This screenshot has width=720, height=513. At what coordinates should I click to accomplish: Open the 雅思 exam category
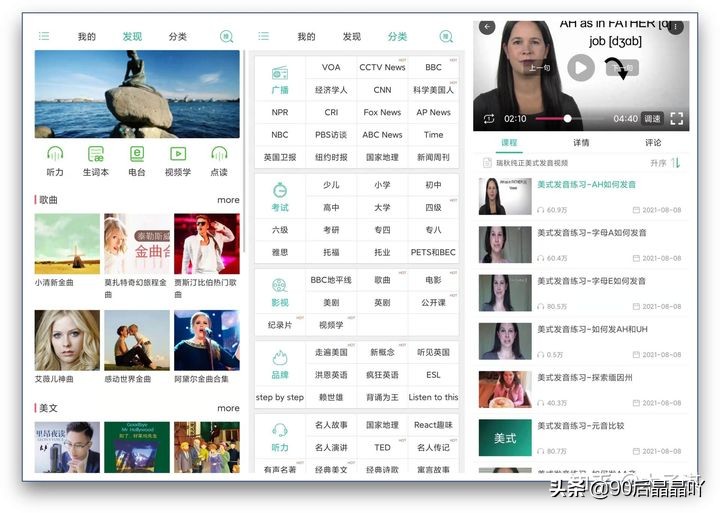click(x=280, y=252)
